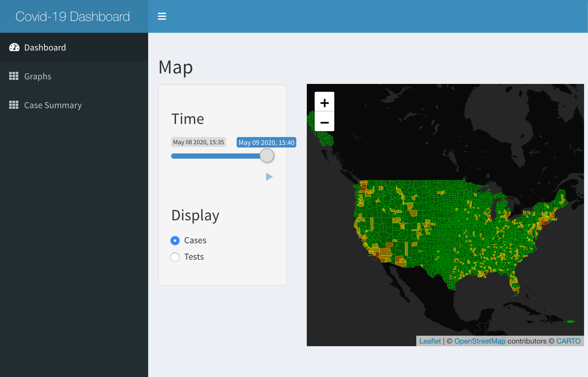Click the Case Summary grid icon
The height and width of the screenshot is (377, 588).
click(x=14, y=105)
